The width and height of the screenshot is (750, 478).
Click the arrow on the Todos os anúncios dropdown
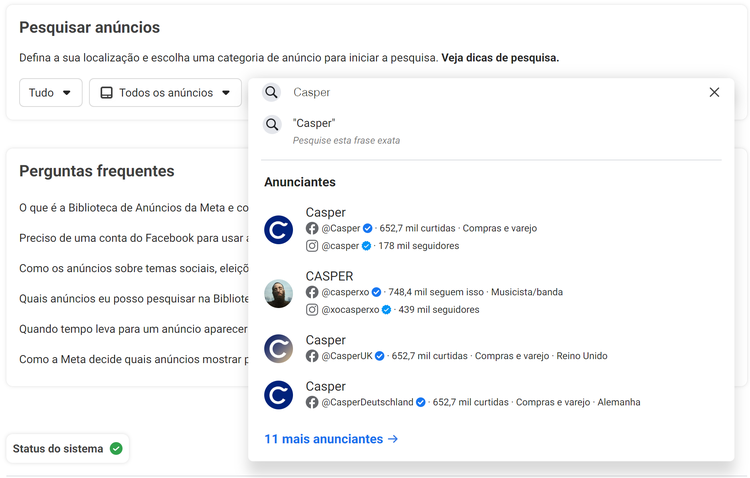[226, 93]
